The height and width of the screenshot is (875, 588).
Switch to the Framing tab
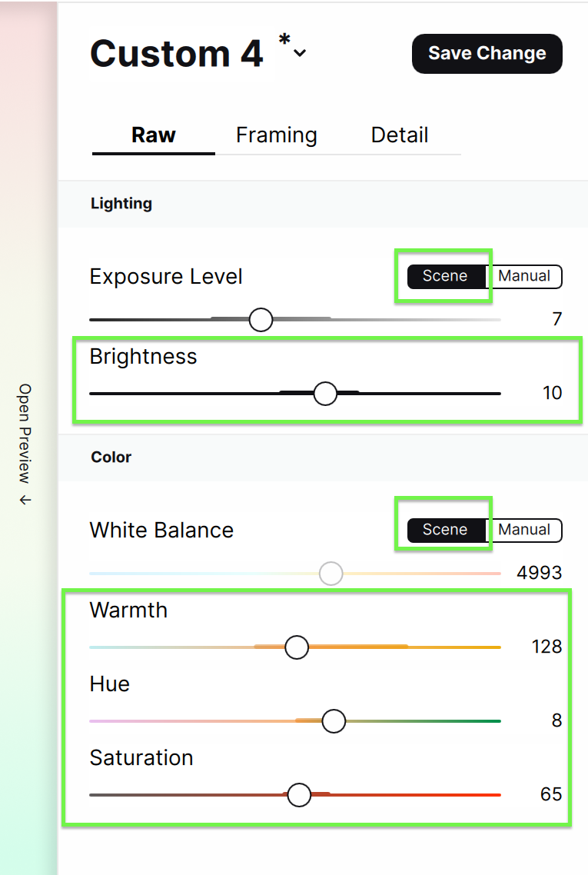(x=277, y=135)
